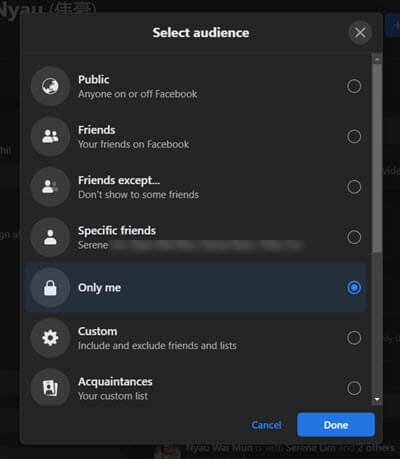Click 'Don't show to some friends' text

pyautogui.click(x=139, y=195)
